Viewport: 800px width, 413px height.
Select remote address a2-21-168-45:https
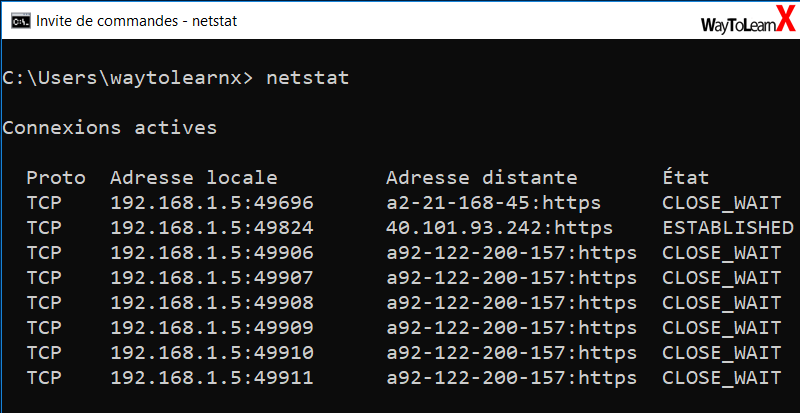[493, 203]
